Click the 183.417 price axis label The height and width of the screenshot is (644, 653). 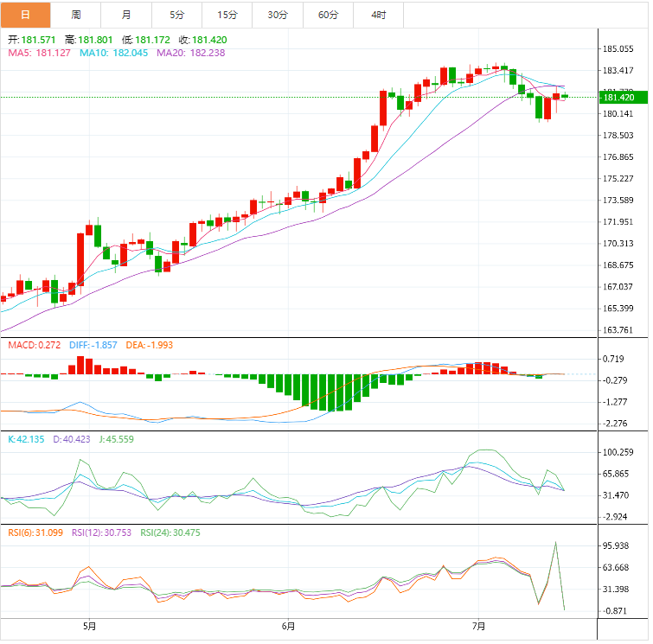618,71
